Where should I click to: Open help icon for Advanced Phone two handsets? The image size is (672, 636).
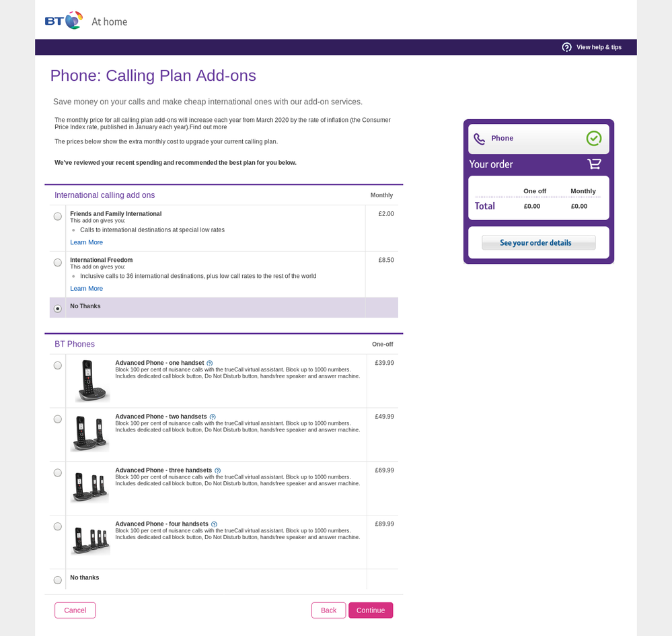click(213, 417)
